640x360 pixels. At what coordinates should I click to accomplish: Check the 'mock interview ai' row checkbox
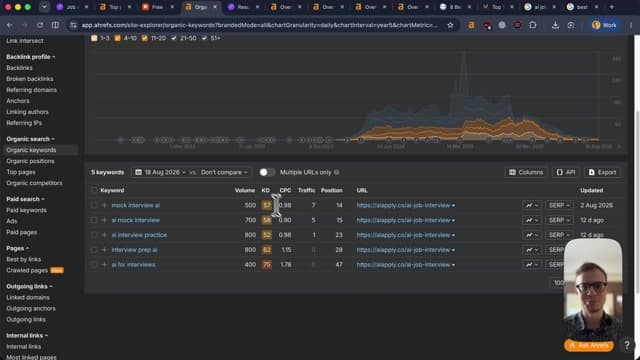[94, 205]
